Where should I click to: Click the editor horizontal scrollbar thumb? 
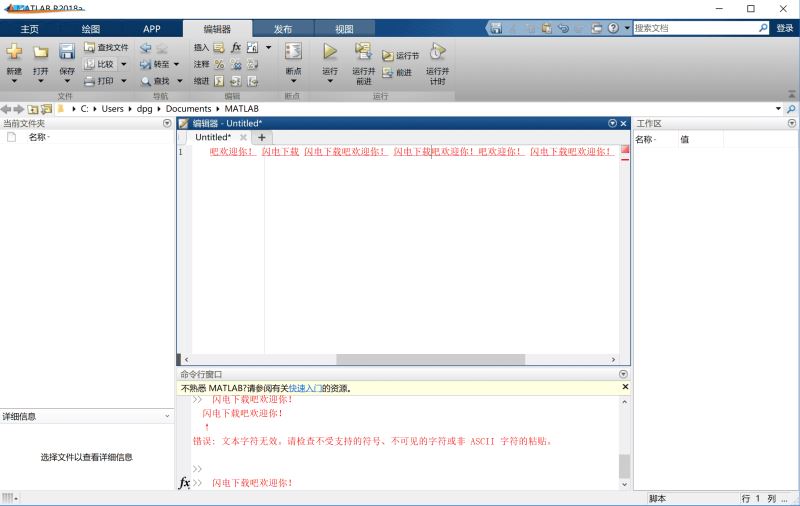coord(430,360)
